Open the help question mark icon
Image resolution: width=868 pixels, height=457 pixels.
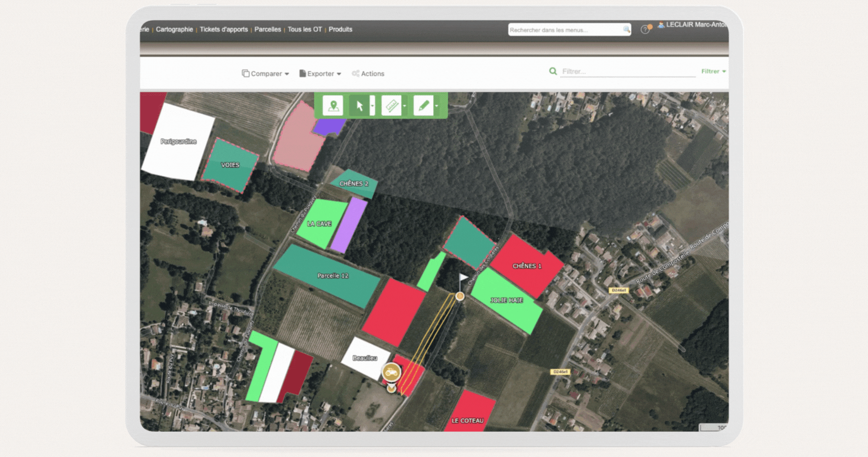point(645,30)
